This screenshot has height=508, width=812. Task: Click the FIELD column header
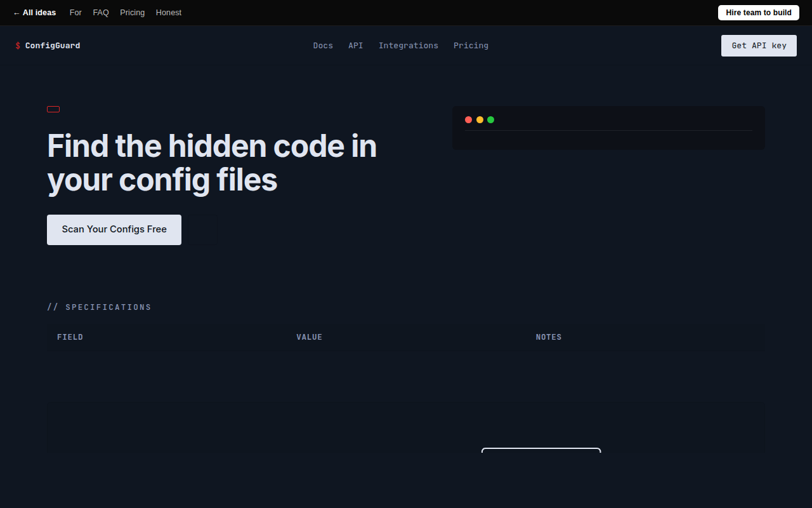[70, 337]
